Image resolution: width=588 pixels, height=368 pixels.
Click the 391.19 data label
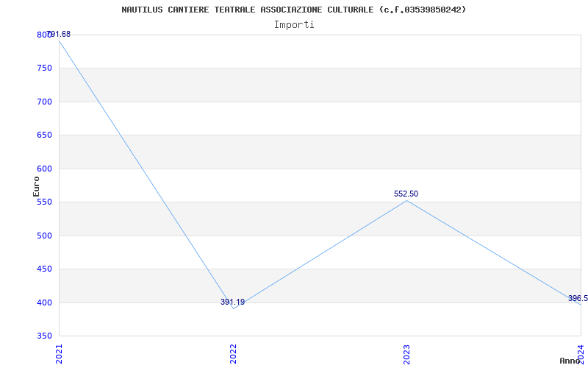[x=232, y=302]
